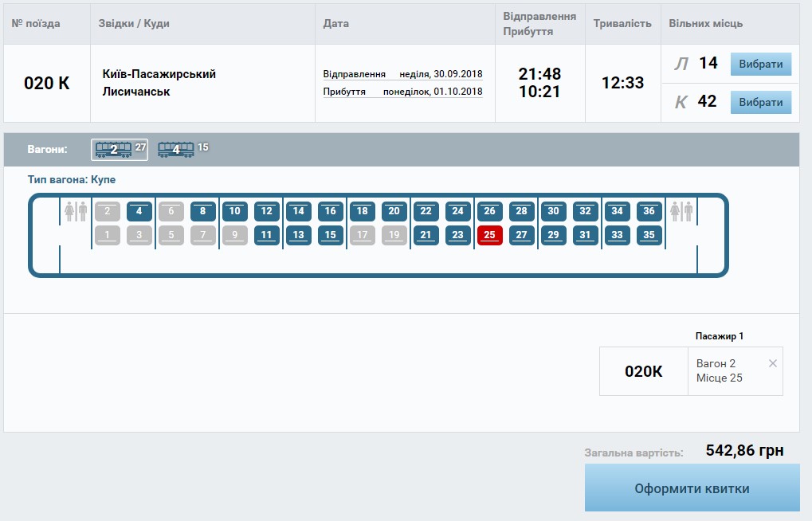Choose seat 35 near the right restroom
This screenshot has height=521, width=812.
(x=649, y=235)
